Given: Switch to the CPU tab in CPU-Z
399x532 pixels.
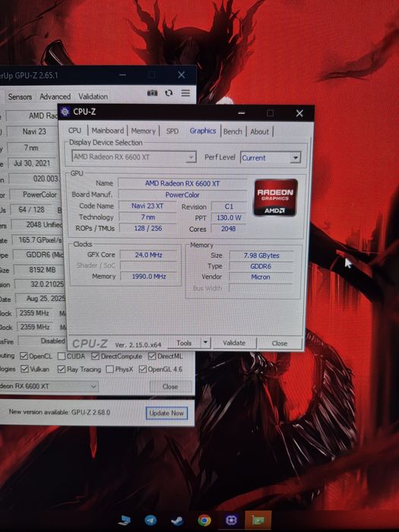Looking at the screenshot, I should [74, 131].
